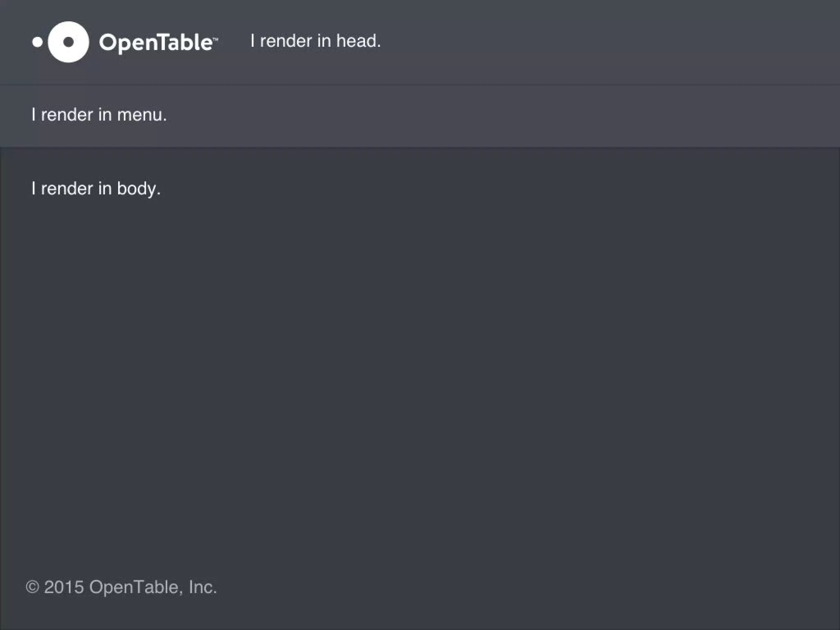The height and width of the screenshot is (630, 840).
Task: Click the word "OpenTable," in the footer
Action: point(136,587)
